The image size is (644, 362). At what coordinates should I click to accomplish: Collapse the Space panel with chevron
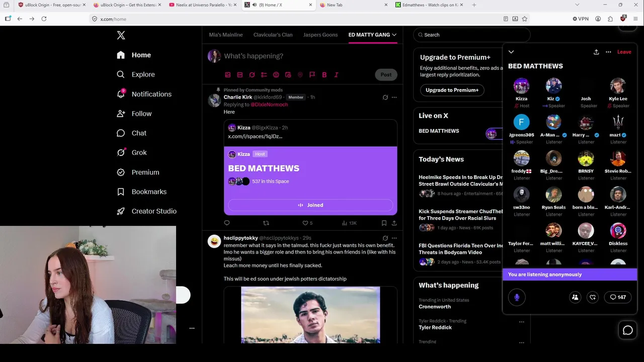[511, 52]
